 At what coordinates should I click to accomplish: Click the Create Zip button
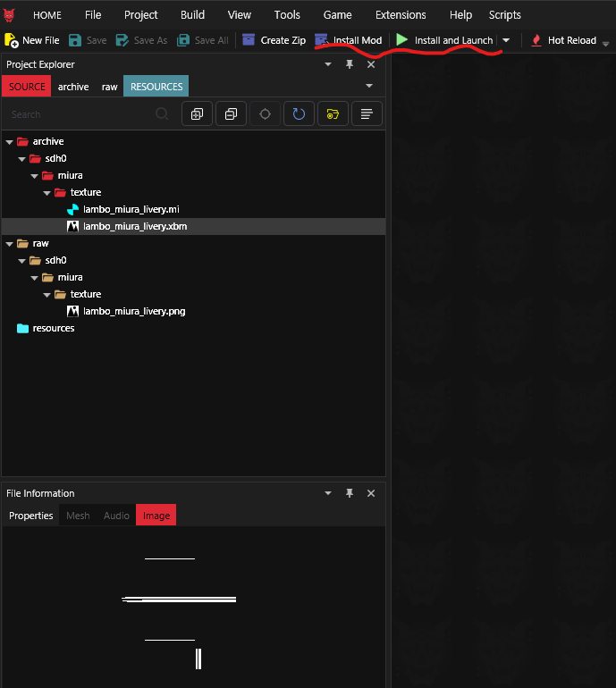(x=274, y=40)
